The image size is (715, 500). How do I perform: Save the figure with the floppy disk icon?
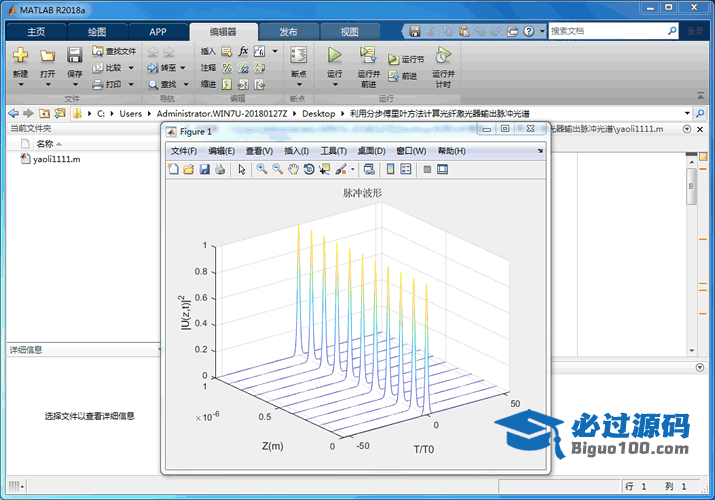pyautogui.click(x=204, y=170)
